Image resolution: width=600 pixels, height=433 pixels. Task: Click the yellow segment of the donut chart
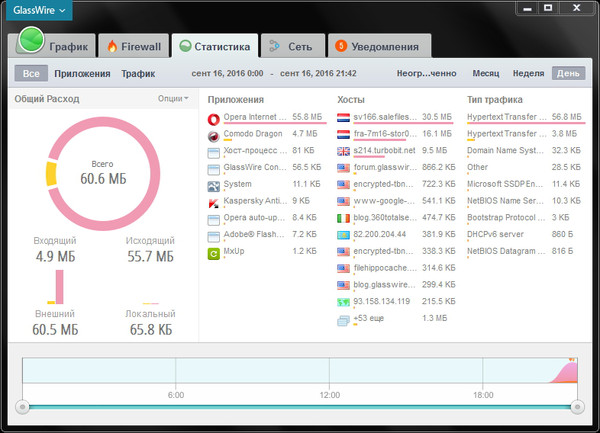(x=51, y=174)
